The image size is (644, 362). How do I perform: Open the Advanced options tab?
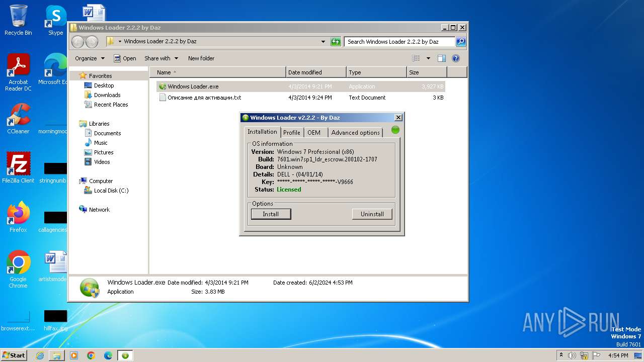click(355, 133)
